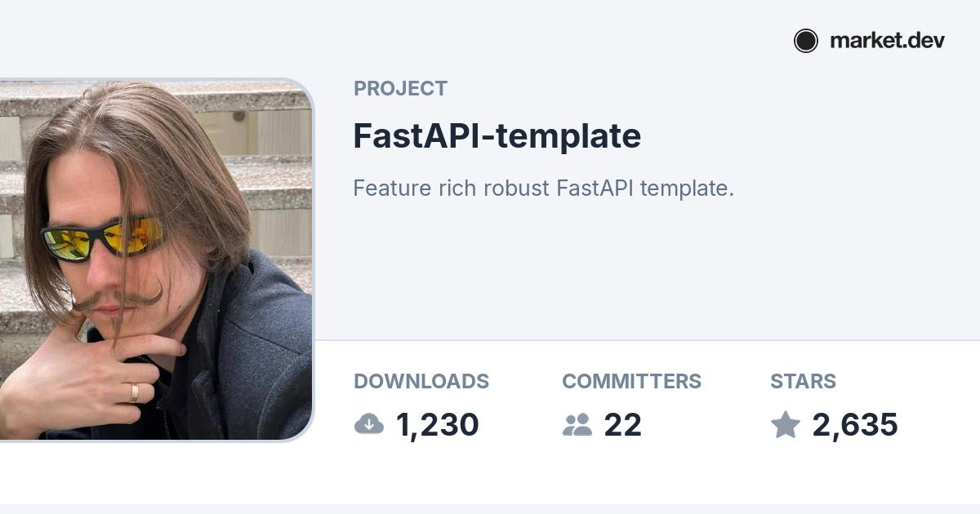Click the downloads cloud icon
This screenshot has height=514, width=980.
pyautogui.click(x=369, y=424)
